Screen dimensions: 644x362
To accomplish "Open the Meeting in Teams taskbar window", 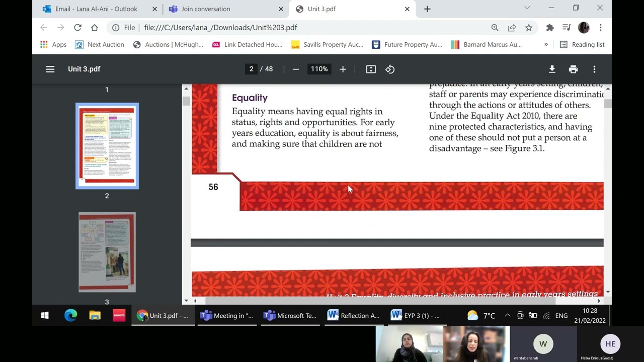I will coord(227,316).
